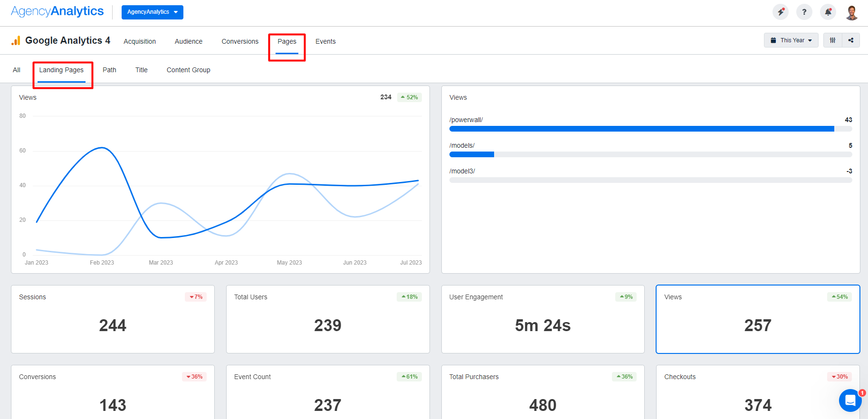
Task: Open the user profile avatar
Action: pos(852,12)
